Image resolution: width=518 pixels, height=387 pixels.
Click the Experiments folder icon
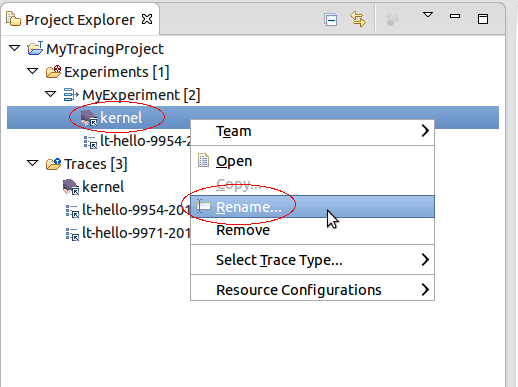53,72
